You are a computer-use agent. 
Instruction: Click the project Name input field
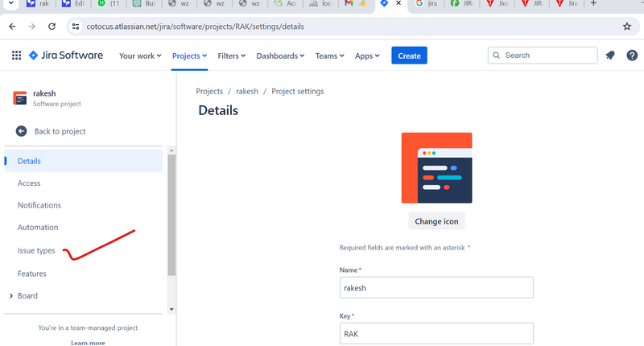(436, 288)
